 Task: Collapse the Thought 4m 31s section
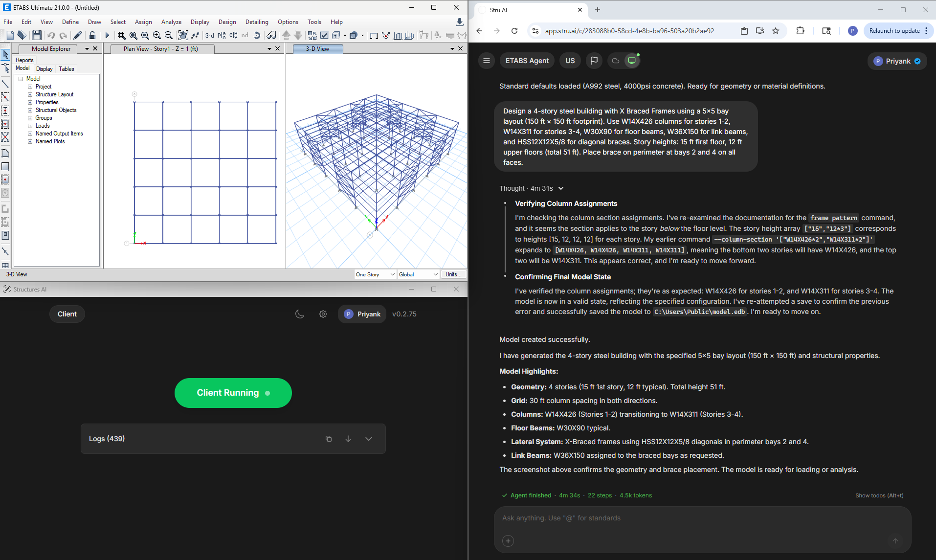click(x=561, y=188)
